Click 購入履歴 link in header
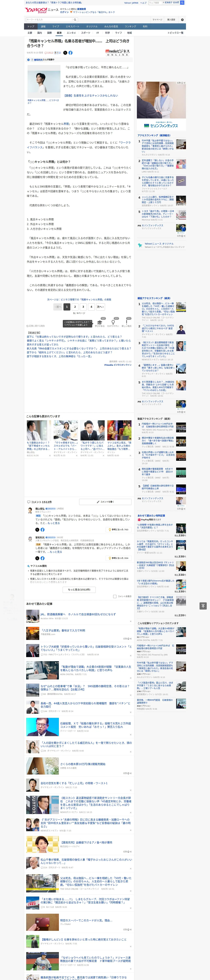This screenshot has width=210, height=980. coord(171,19)
